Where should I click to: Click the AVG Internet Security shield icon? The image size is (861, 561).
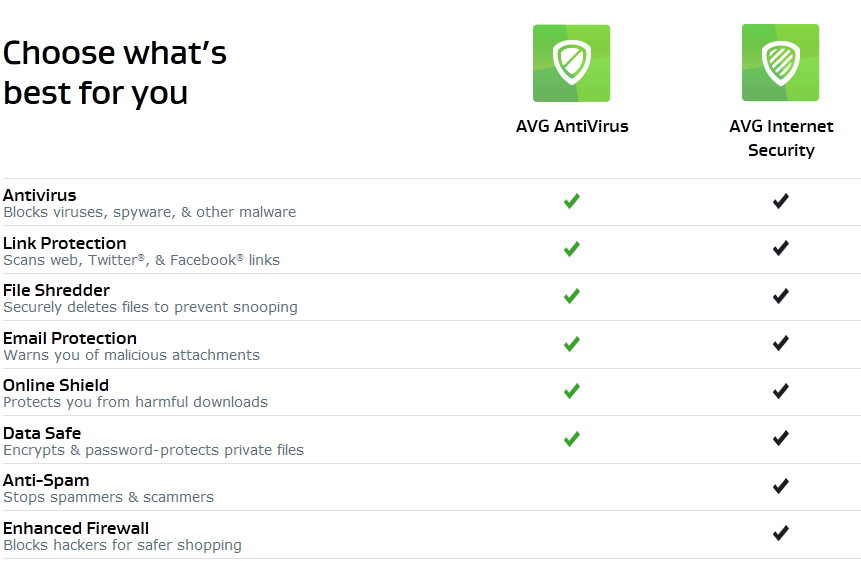tap(780, 63)
